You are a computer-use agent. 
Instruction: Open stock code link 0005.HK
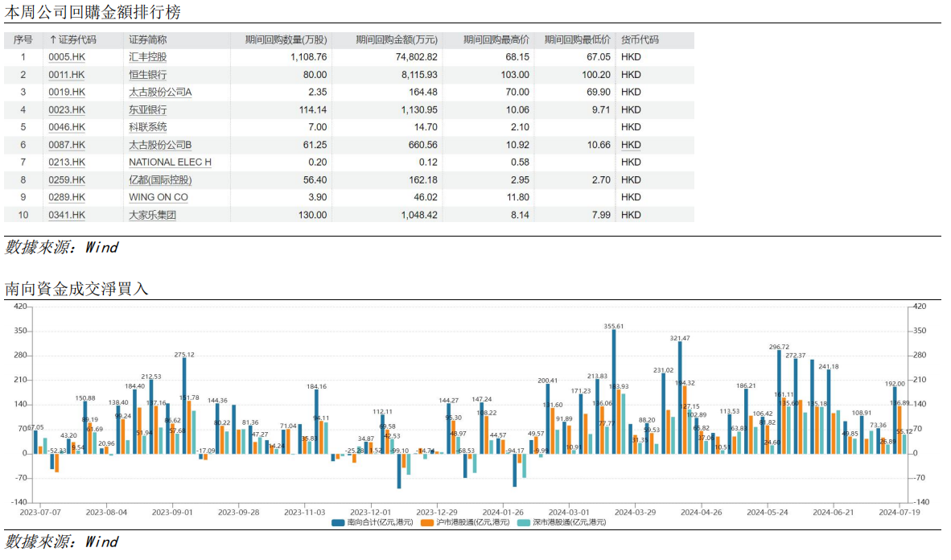[x=67, y=57]
